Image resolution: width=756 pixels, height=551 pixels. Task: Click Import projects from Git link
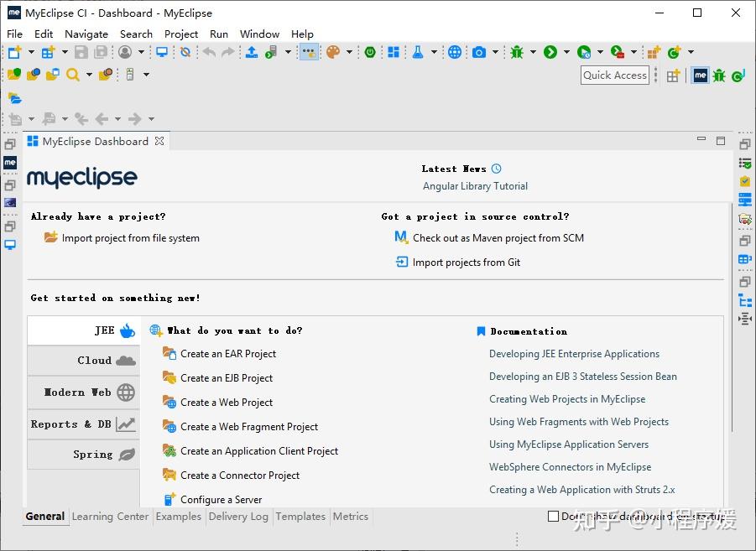[467, 263]
